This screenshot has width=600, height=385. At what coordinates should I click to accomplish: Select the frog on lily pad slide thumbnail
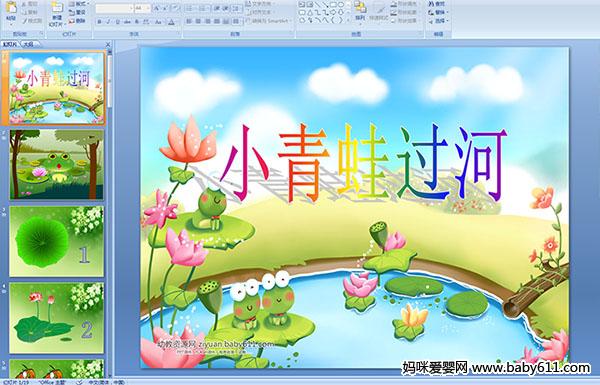pyautogui.click(x=57, y=164)
